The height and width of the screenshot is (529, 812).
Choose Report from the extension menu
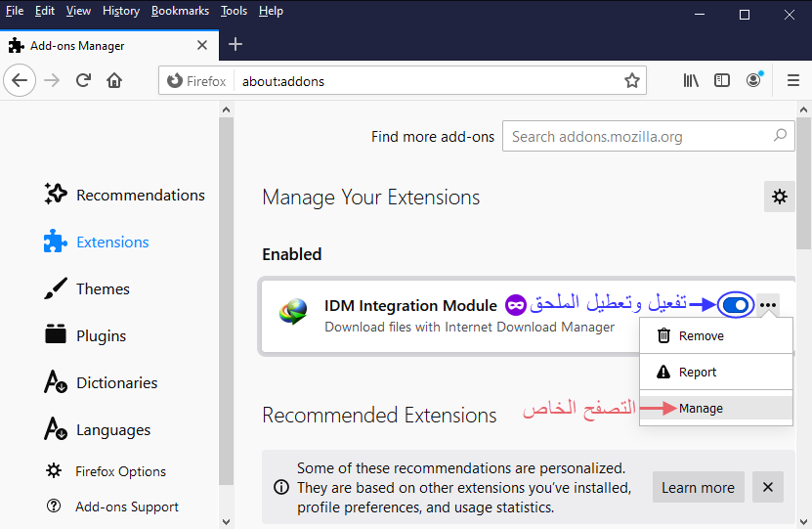pos(716,372)
